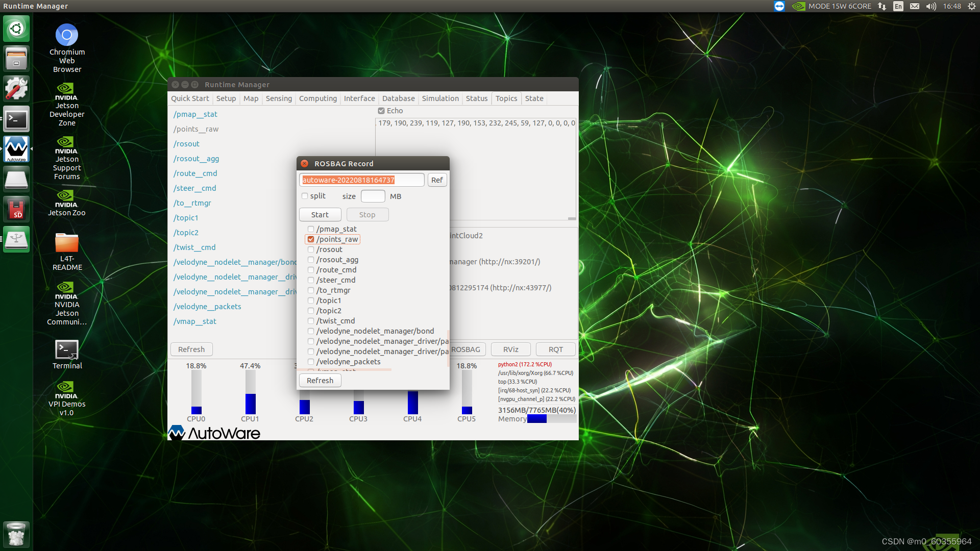Toggle the Echo checkbox
This screenshot has height=551, width=980.
[x=381, y=111]
